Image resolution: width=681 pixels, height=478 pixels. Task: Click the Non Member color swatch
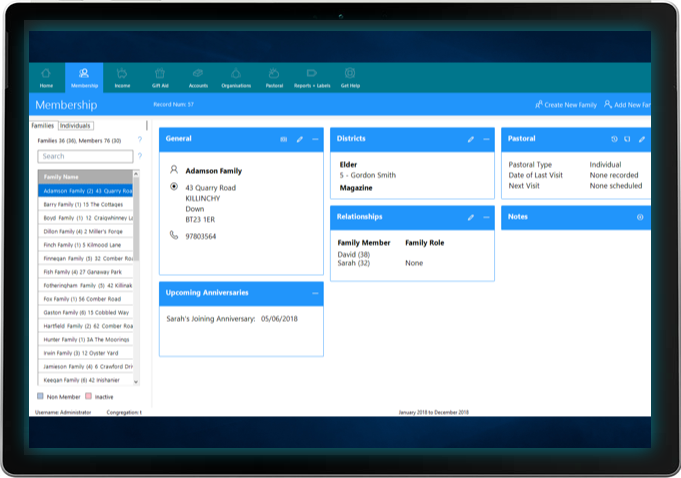click(39, 397)
